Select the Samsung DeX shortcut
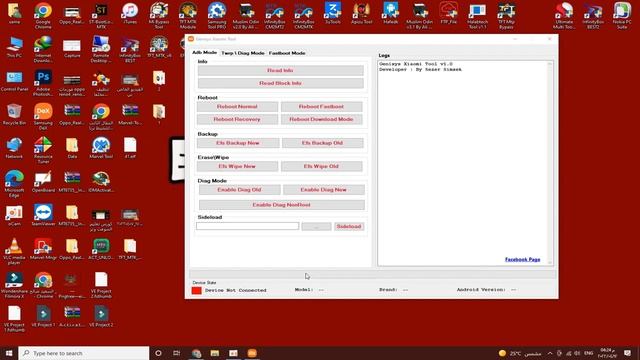This screenshot has width=640, height=360. tap(43, 116)
